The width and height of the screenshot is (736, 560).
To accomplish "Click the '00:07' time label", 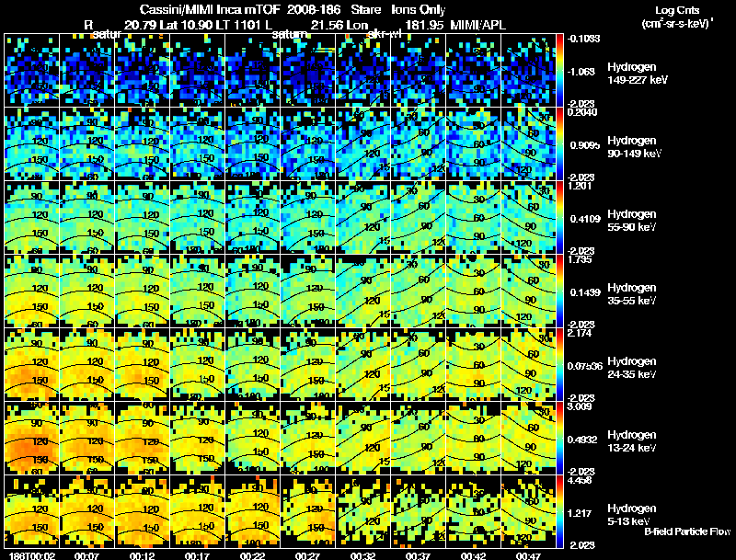I will [x=87, y=555].
